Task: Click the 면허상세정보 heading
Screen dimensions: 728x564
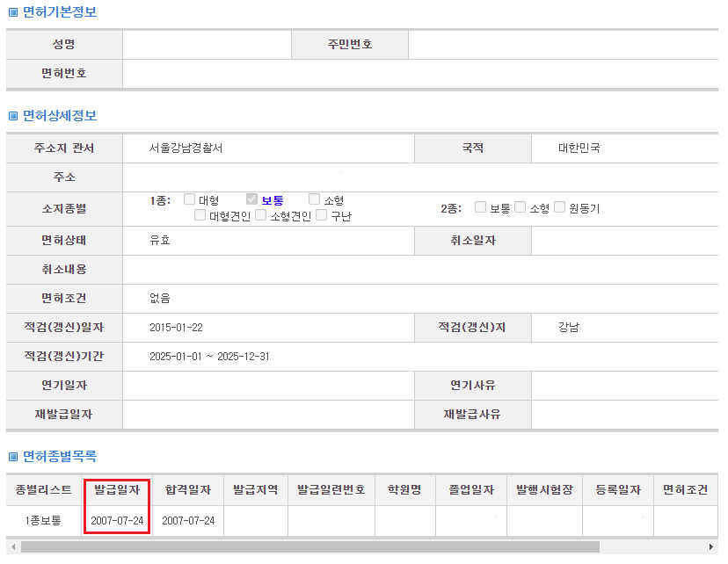Action: click(60, 115)
